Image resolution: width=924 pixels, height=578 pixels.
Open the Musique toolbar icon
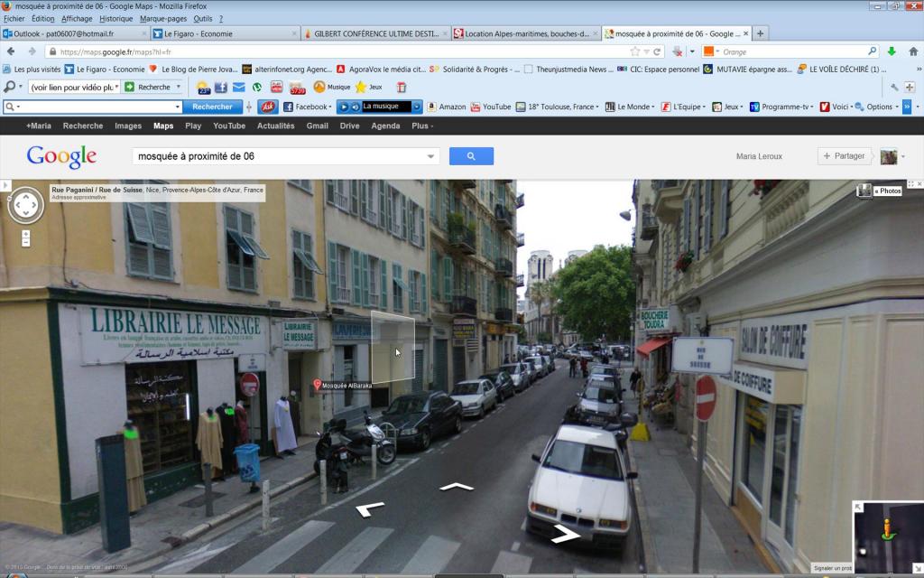tap(332, 88)
